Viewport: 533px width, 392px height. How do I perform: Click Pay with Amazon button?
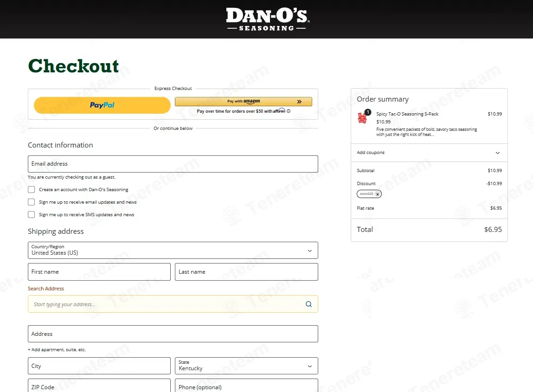tap(244, 101)
